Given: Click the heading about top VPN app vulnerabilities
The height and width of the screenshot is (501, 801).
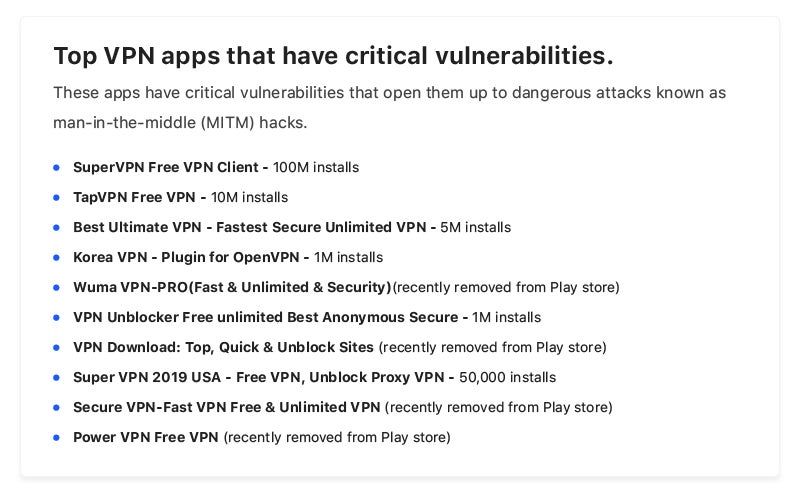Looking at the screenshot, I should coord(333,56).
